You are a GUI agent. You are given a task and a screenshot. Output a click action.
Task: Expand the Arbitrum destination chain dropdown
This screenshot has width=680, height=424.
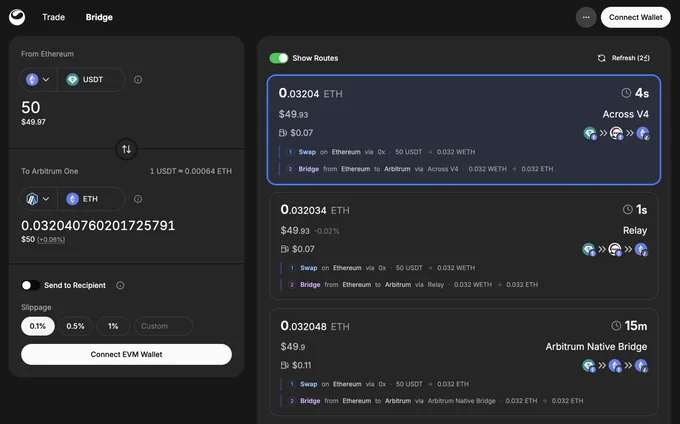click(x=38, y=199)
